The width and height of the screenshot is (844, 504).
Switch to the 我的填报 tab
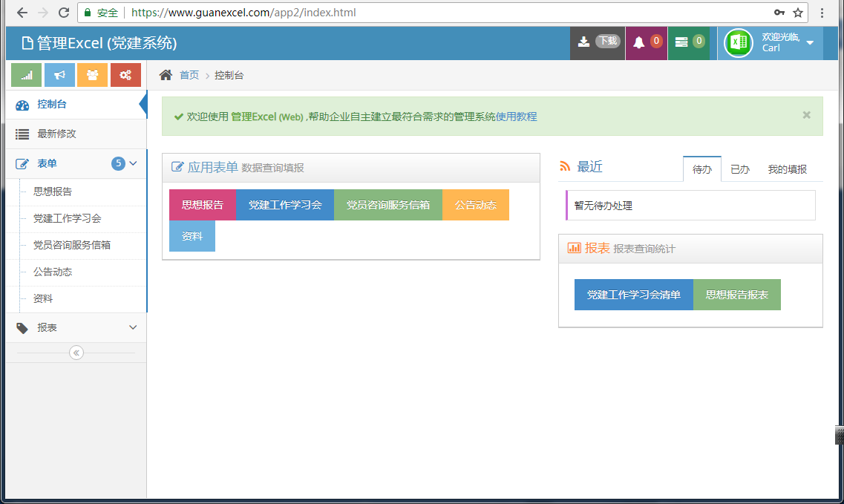(788, 170)
